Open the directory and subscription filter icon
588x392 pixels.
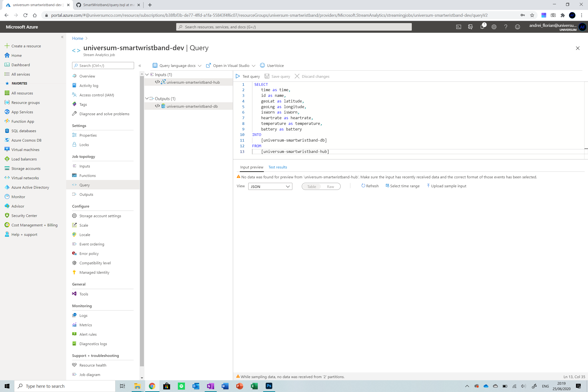(470, 27)
